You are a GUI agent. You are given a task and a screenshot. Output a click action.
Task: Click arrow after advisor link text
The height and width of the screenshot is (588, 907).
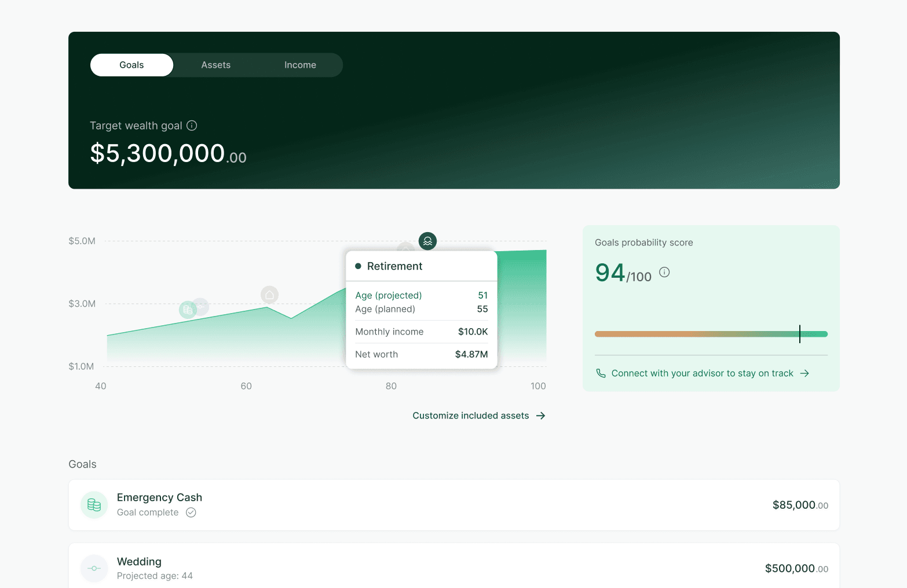(x=804, y=373)
